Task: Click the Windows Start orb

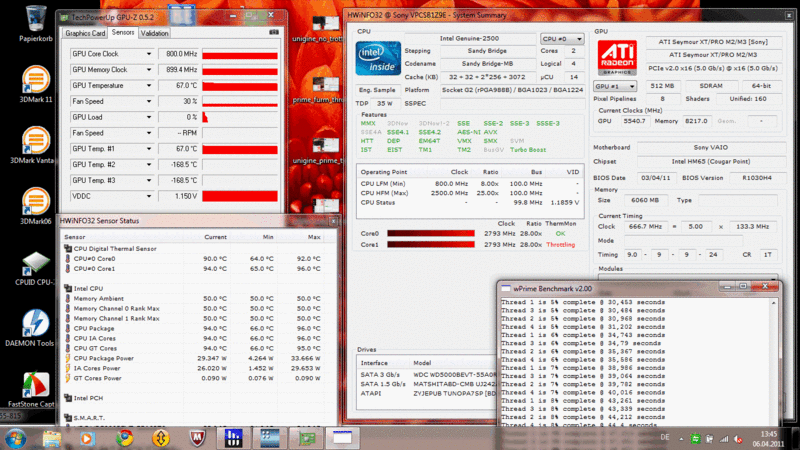Action: tap(15, 439)
